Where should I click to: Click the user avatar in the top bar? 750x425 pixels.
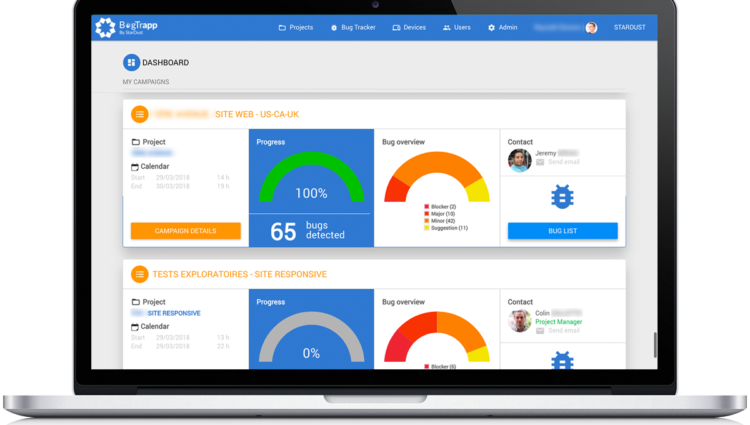591,28
